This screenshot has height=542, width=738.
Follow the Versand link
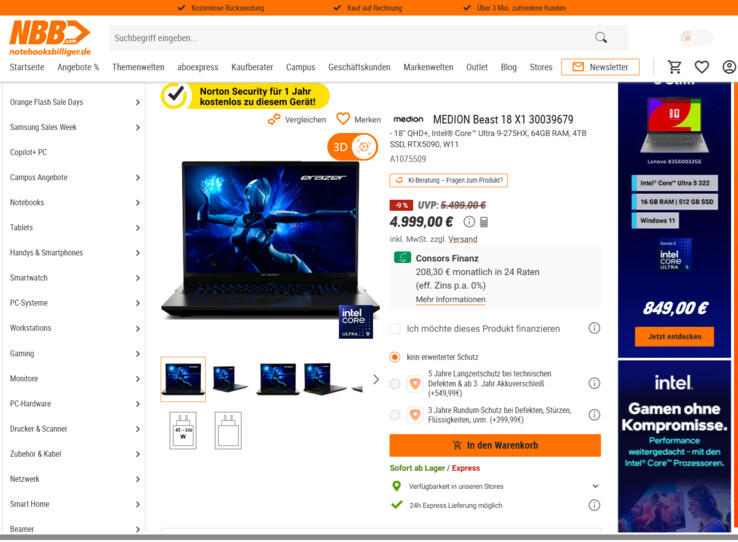point(463,239)
